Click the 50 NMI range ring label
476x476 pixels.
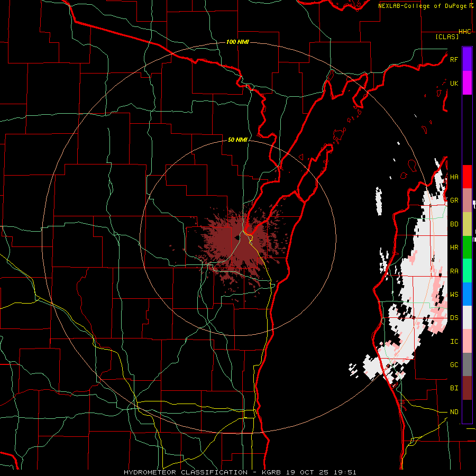(x=237, y=140)
